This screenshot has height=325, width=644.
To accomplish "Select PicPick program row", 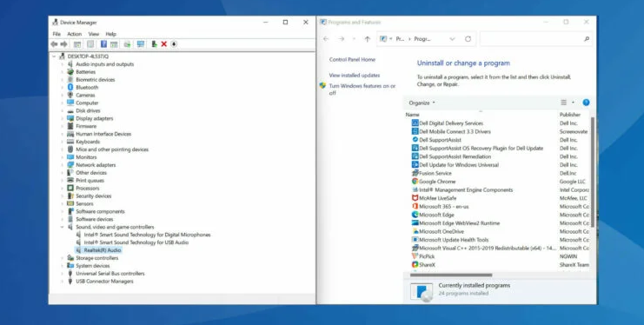I will click(x=427, y=256).
